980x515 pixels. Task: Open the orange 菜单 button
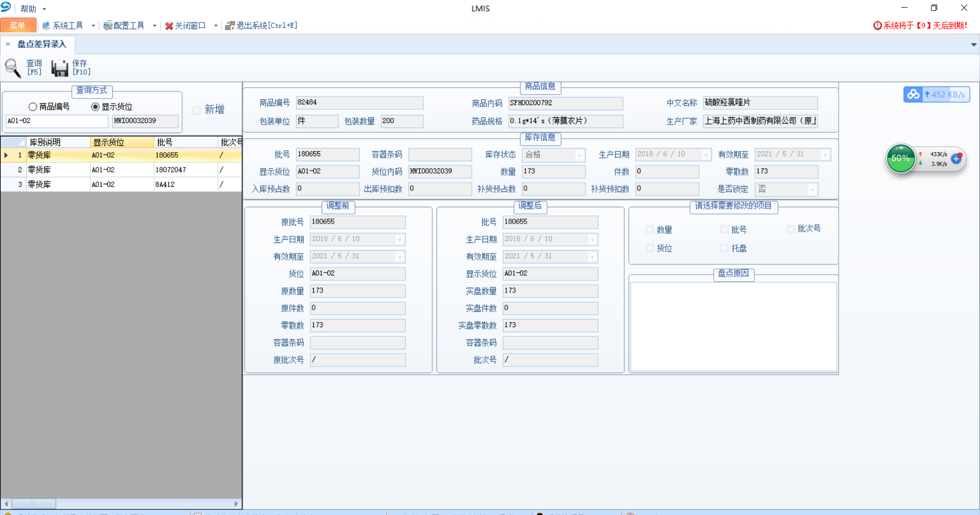pyautogui.click(x=18, y=26)
